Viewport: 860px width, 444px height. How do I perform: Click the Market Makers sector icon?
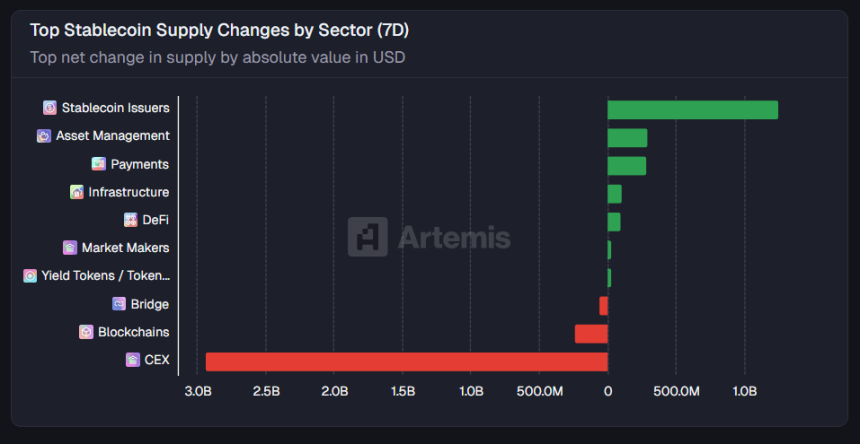[70, 248]
